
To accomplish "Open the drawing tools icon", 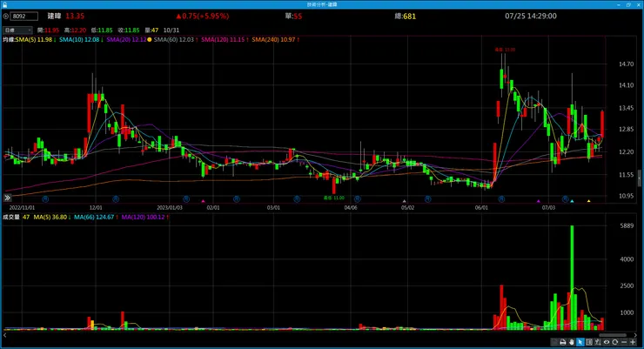I will coord(598,342).
